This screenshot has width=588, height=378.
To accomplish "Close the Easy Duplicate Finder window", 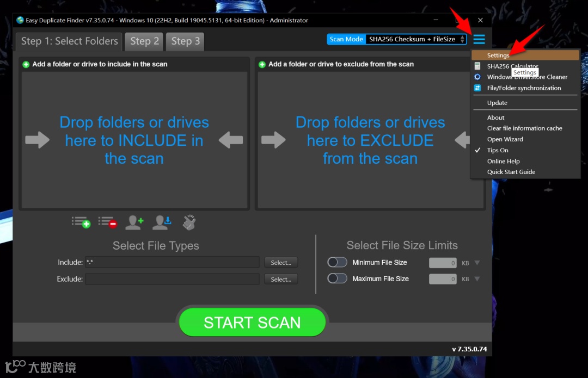I will (480, 20).
